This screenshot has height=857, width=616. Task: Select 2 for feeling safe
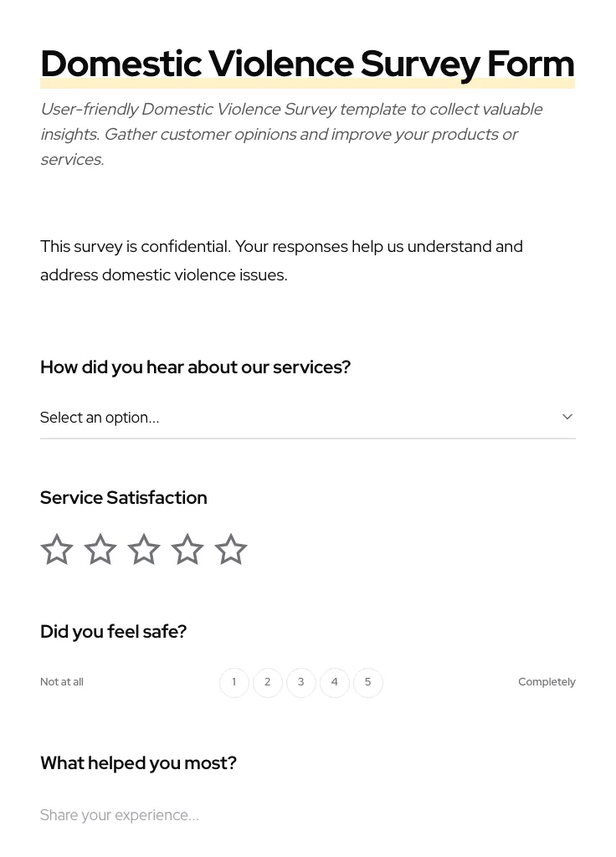[x=268, y=683]
